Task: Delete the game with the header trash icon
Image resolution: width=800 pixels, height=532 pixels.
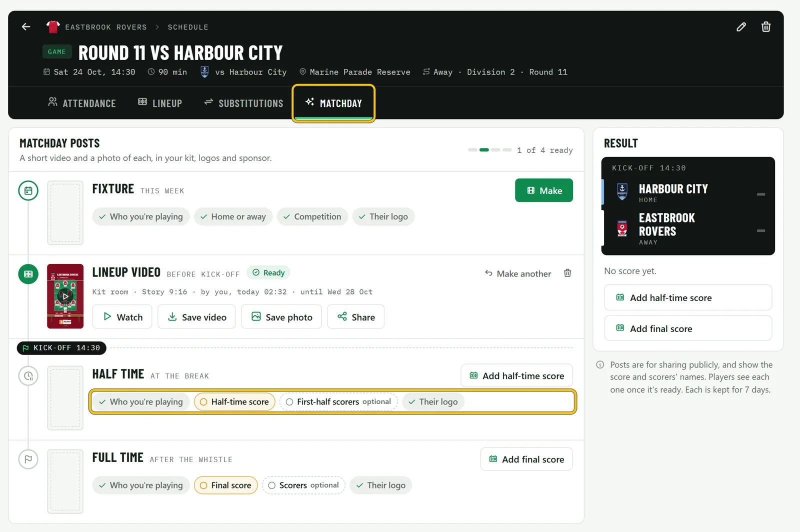Action: [766, 27]
